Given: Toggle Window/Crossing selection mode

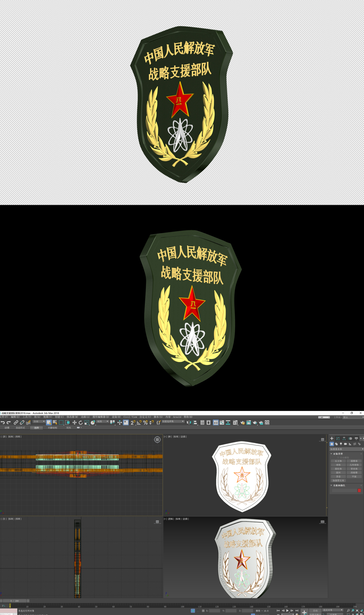Looking at the screenshot, I should point(67,422).
